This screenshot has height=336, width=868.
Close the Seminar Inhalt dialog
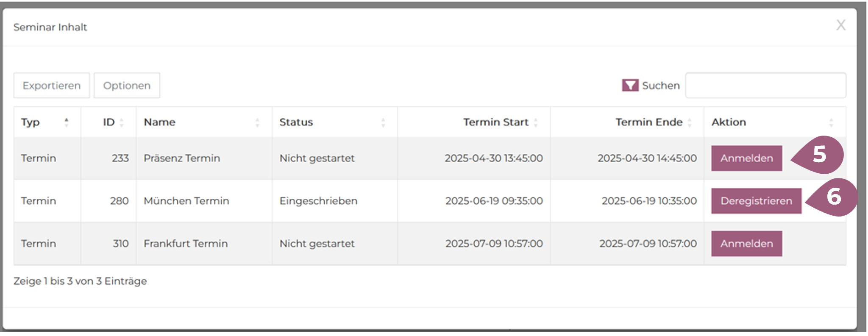840,25
